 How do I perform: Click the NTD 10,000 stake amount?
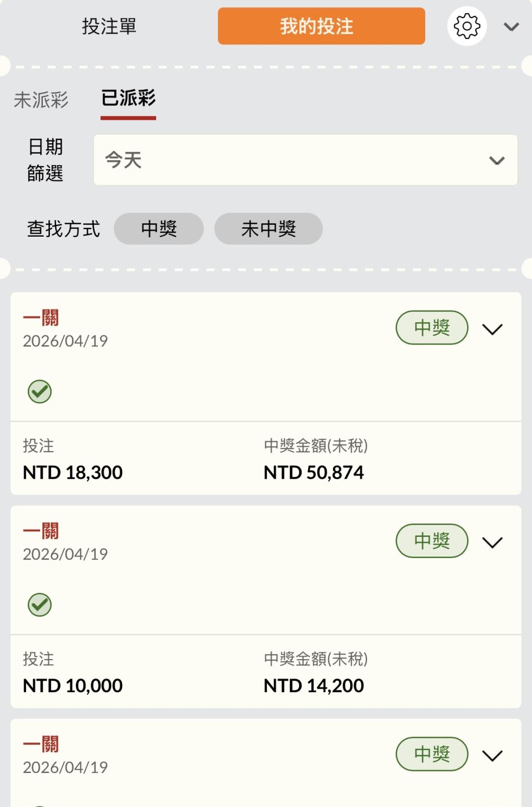[x=73, y=686]
